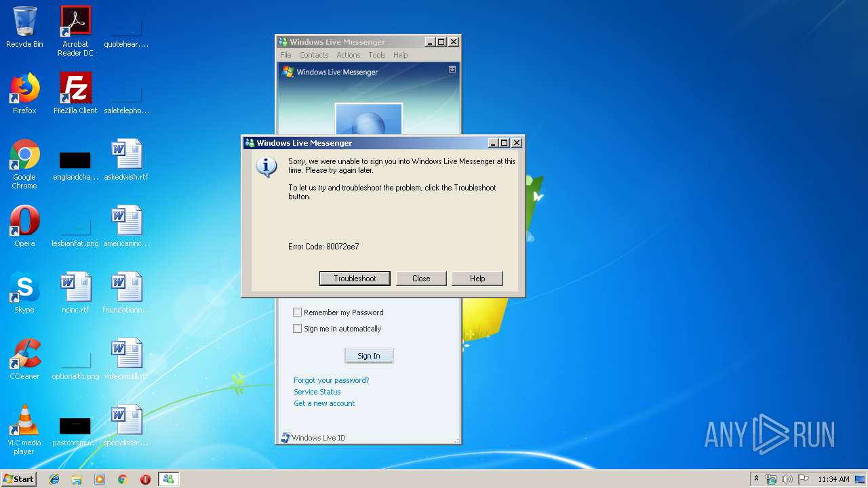Open the Help menu in Messenger

pos(400,55)
